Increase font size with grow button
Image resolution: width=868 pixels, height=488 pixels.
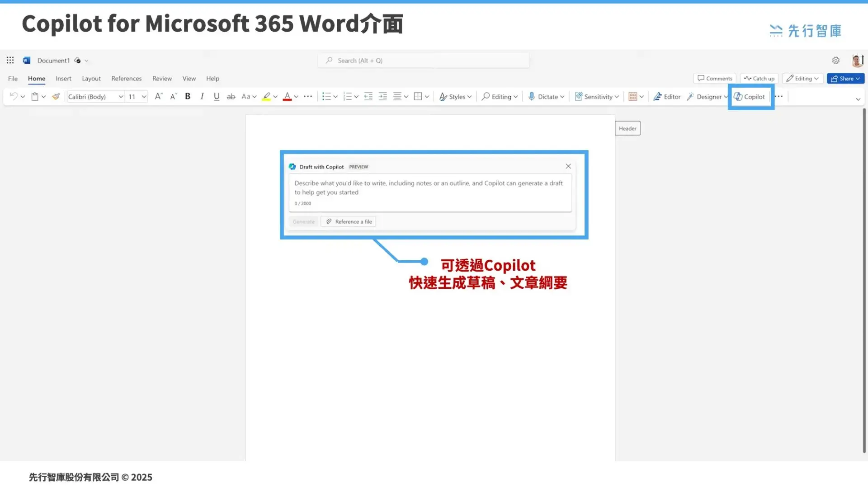click(x=158, y=96)
